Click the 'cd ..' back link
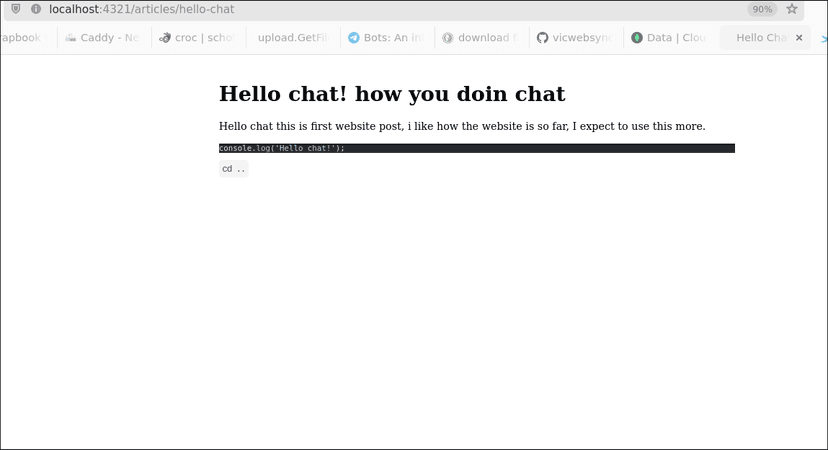This screenshot has height=450, width=828. point(233,169)
